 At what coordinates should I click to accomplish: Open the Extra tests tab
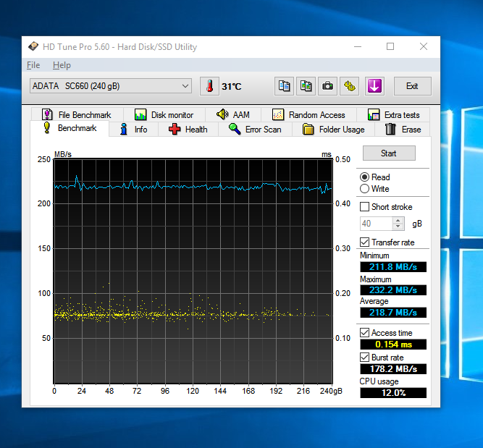click(393, 115)
